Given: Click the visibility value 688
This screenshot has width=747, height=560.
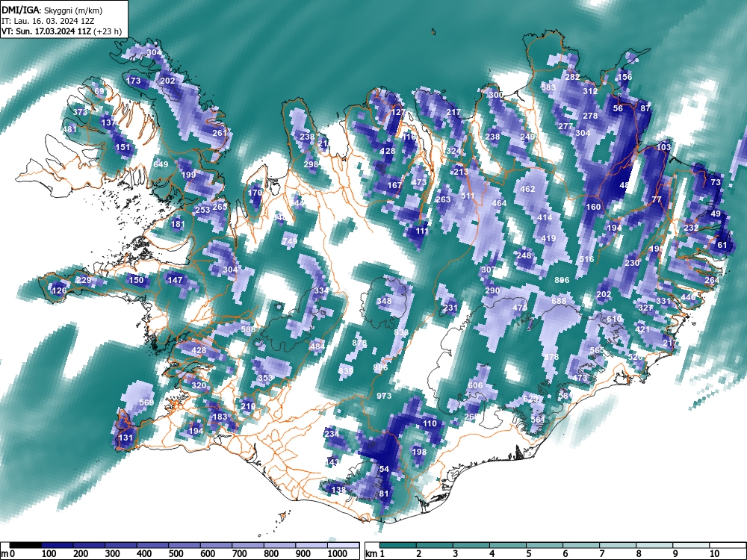Looking at the screenshot, I should (x=559, y=301).
